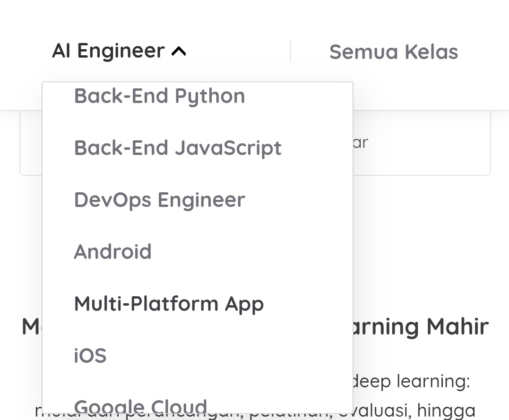Screen dimensions: 509x420
Task: Click the currently highlighted Multi-Platform App entry
Action: pyautogui.click(x=169, y=303)
